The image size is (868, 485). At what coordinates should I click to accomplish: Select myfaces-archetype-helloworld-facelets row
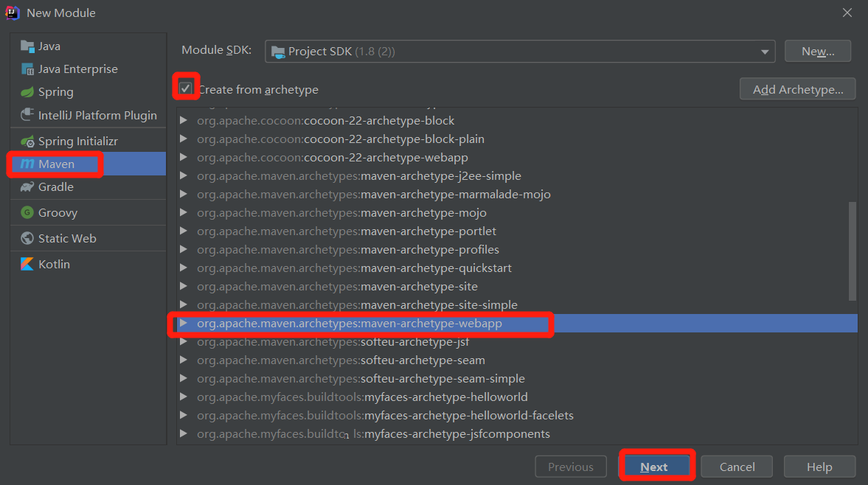pos(517,415)
